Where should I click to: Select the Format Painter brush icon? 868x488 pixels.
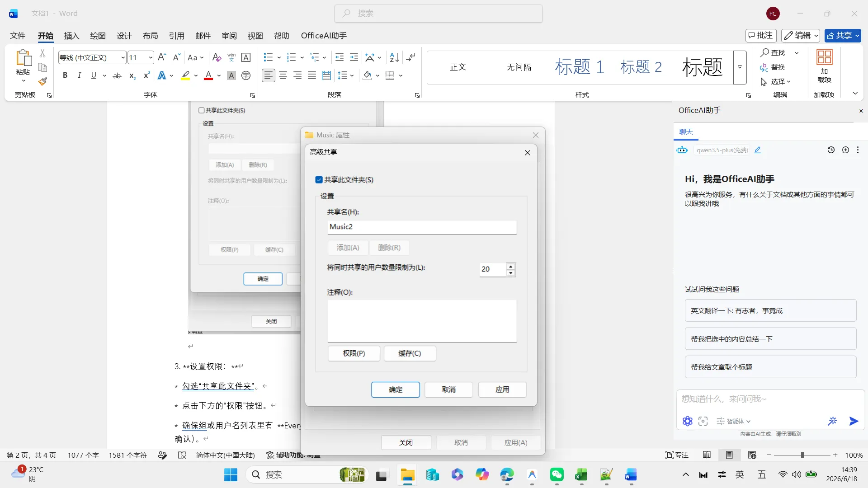click(x=42, y=82)
